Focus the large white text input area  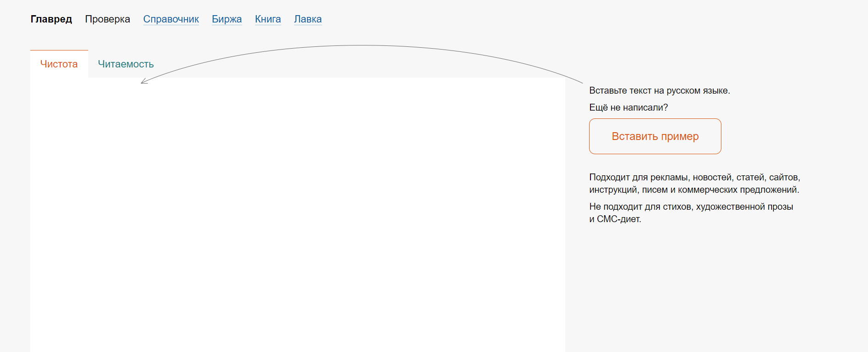298,215
